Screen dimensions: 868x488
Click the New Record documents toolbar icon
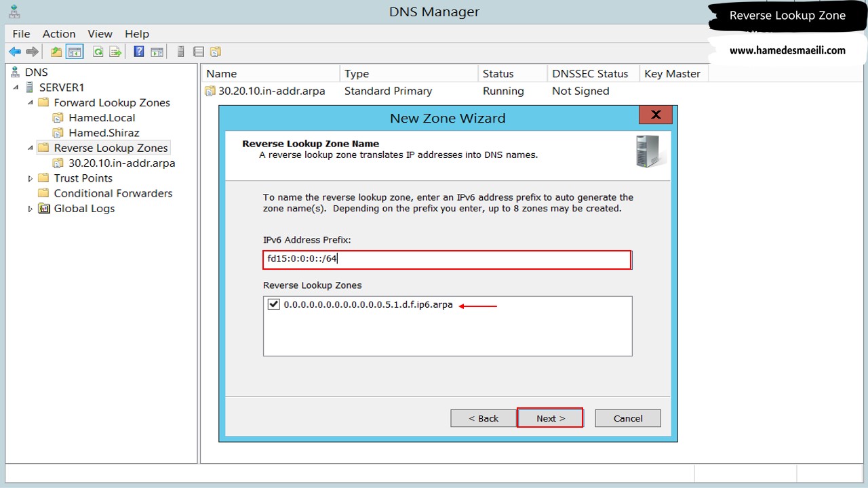(x=216, y=52)
